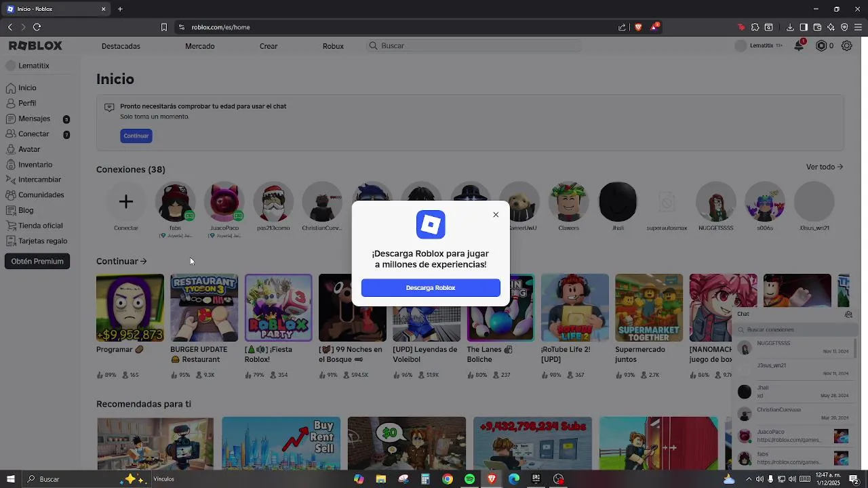Open Clawers connection avatar
Viewport: 868px width, 488px height.
[x=569, y=201]
